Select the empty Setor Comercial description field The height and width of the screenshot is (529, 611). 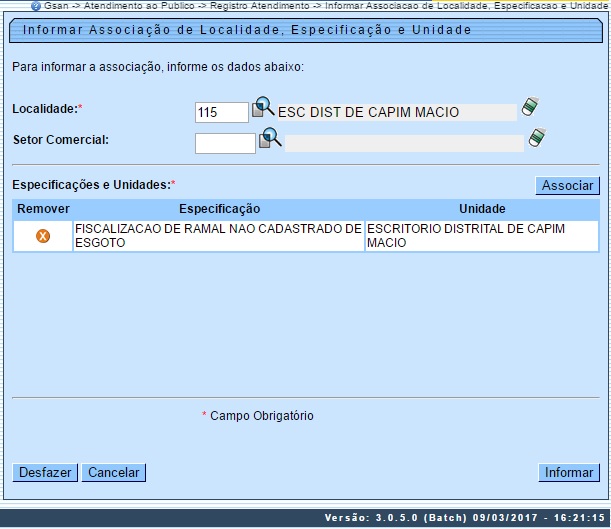(404, 143)
